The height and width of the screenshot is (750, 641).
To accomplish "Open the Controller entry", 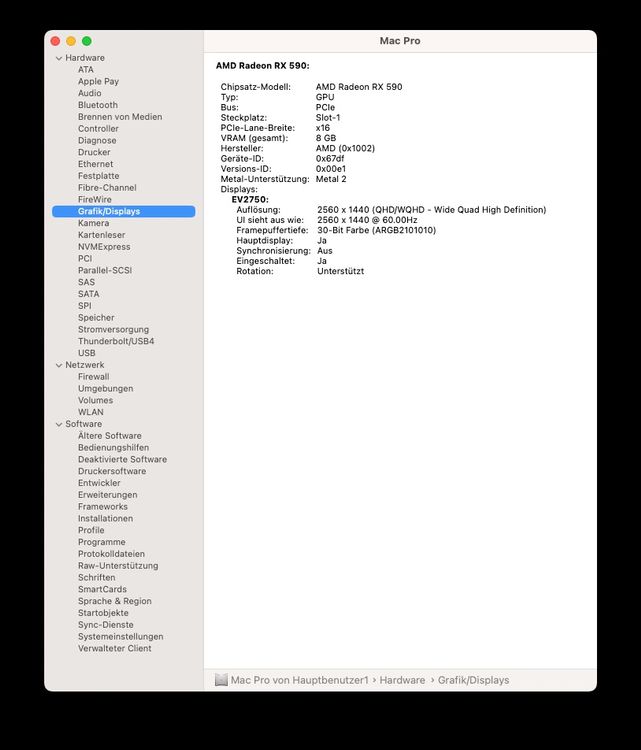I will (98, 129).
